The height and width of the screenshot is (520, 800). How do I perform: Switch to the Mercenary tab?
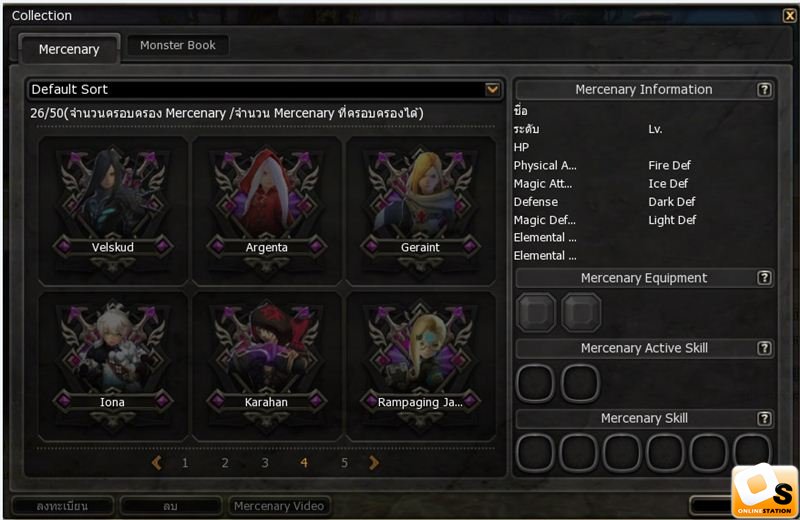69,49
